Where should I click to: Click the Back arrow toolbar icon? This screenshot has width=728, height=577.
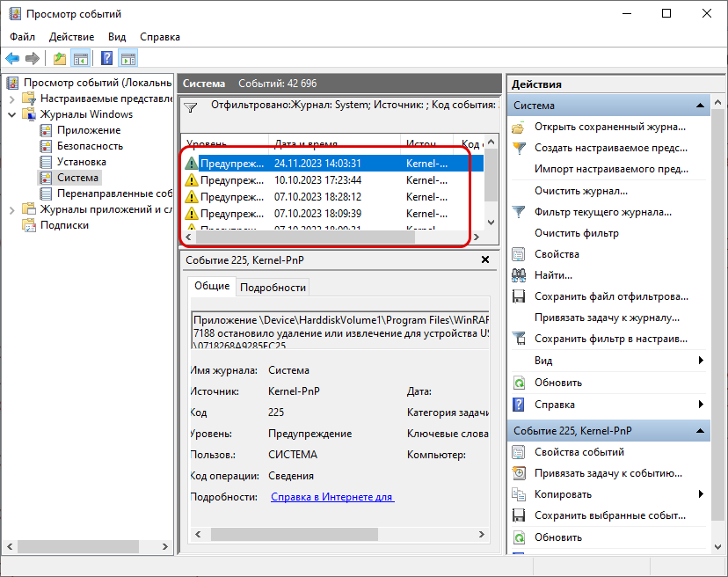point(12,59)
